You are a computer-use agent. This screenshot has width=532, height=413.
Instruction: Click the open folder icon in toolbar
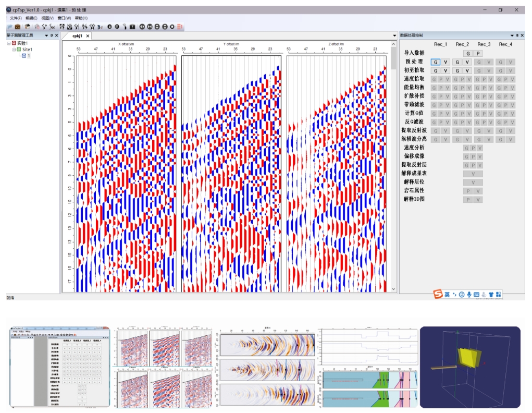[10, 26]
